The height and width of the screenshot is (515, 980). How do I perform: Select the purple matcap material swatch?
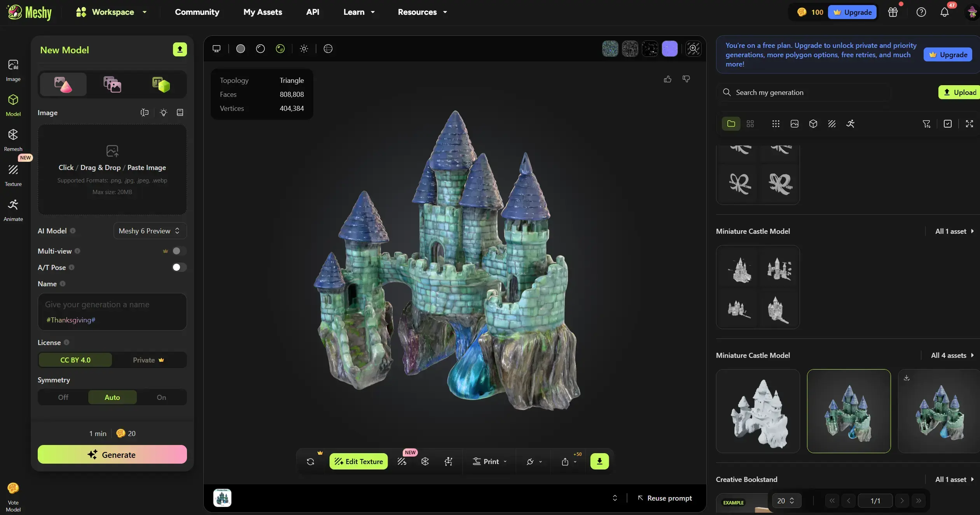click(670, 48)
